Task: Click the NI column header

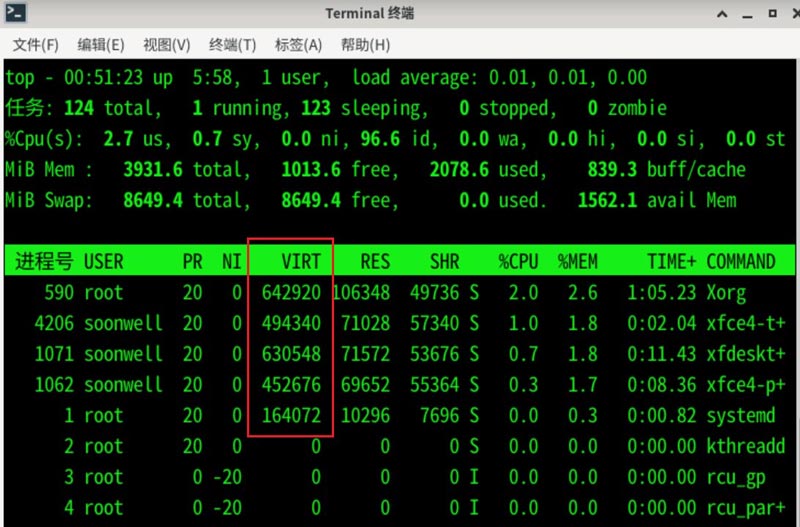Action: click(232, 262)
